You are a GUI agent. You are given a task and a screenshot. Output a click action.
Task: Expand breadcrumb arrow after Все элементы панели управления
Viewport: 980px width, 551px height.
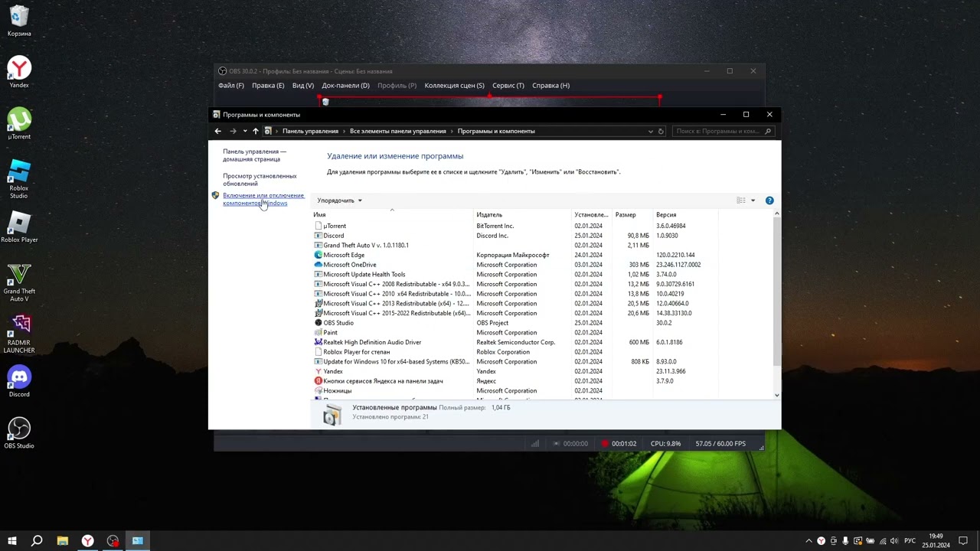coord(452,131)
